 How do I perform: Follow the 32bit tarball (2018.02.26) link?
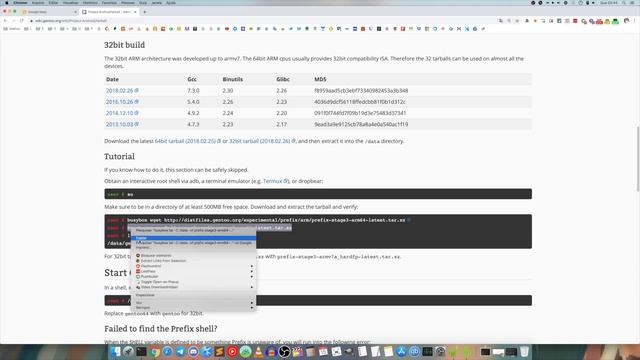pyautogui.click(x=262, y=141)
